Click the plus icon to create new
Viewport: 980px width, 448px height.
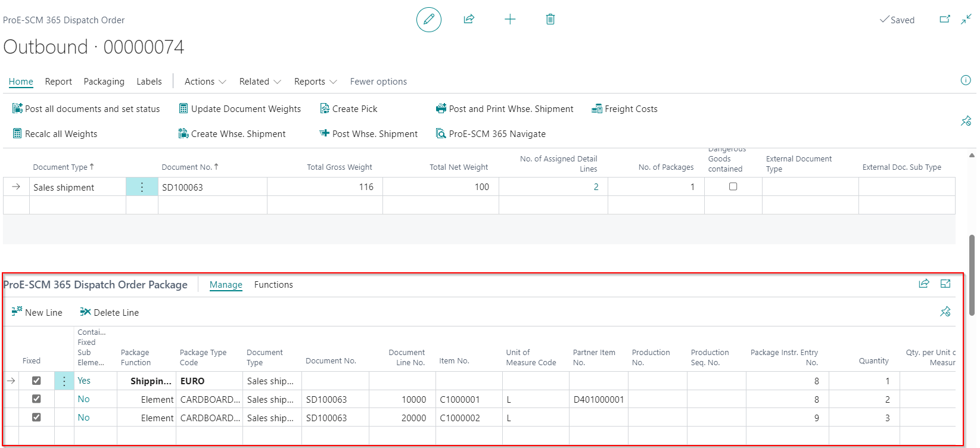tap(510, 19)
